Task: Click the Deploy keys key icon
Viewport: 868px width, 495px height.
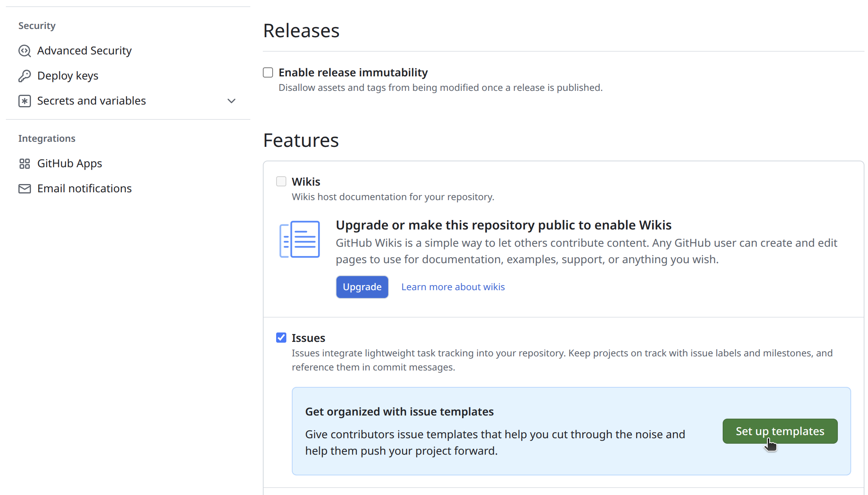Action: pos(25,76)
